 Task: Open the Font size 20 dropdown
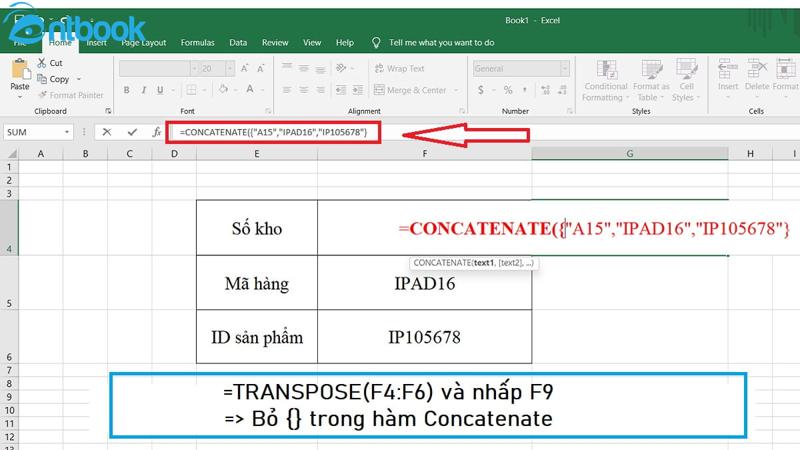point(230,68)
